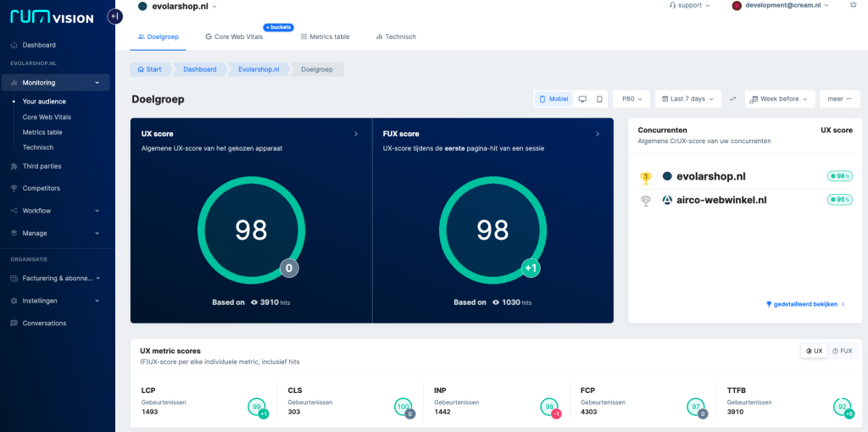The width and height of the screenshot is (868, 432).
Task: Open Competitors in the sidebar
Action: pos(41,188)
